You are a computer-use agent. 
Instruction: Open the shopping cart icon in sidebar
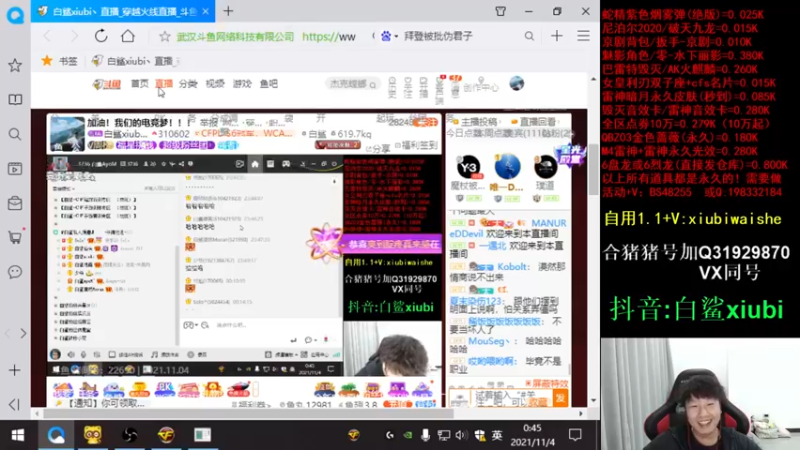(x=15, y=237)
